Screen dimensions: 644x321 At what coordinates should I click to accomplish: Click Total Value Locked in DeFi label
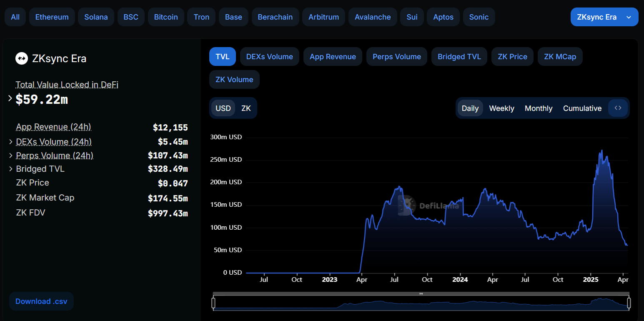67,85
